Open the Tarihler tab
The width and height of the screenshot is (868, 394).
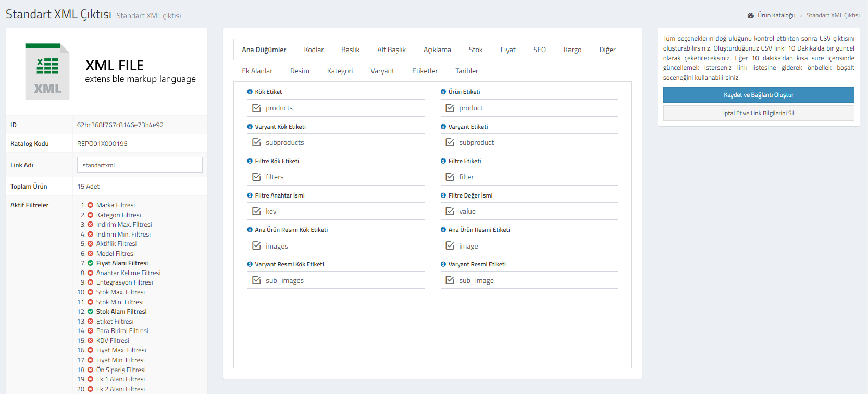[x=467, y=71]
